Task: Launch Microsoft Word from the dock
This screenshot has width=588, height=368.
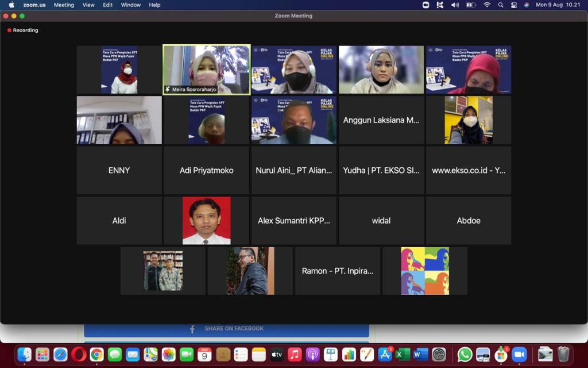Action: point(420,355)
